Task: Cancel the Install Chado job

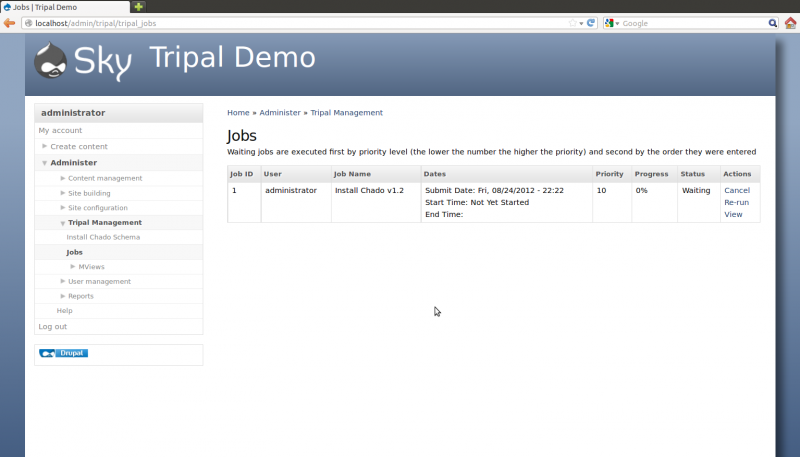Action: (737, 190)
